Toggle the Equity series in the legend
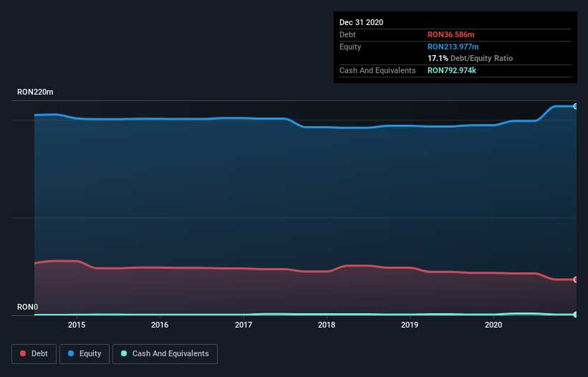 (85, 354)
